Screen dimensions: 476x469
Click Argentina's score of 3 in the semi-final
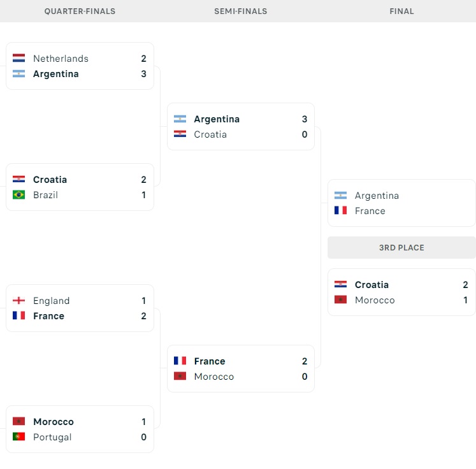pyautogui.click(x=305, y=119)
